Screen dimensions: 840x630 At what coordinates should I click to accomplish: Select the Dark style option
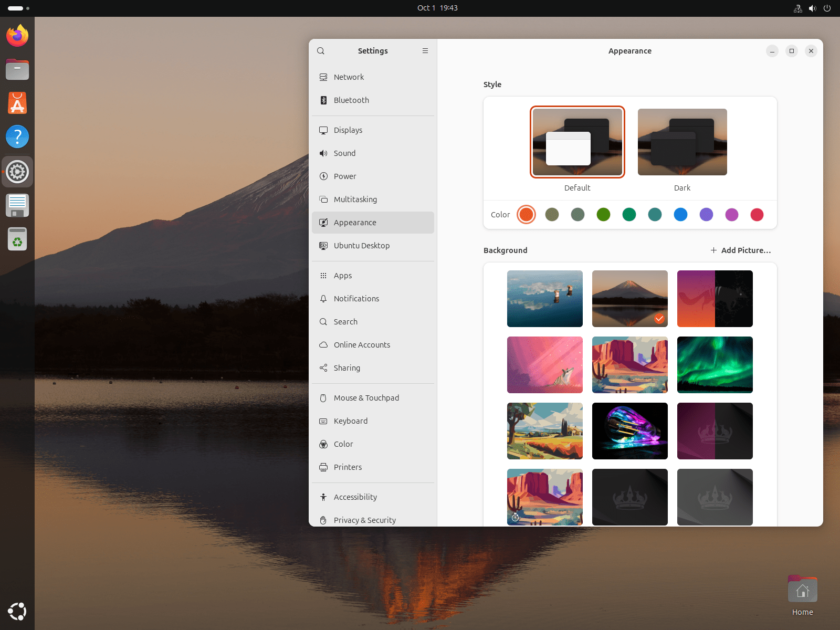(682, 142)
